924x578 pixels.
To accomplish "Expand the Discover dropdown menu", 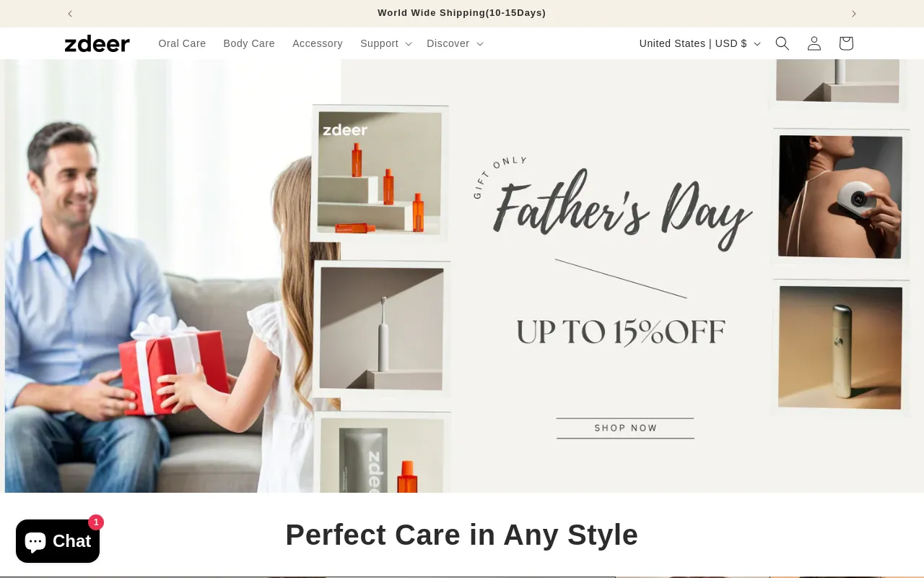I will click(x=455, y=43).
